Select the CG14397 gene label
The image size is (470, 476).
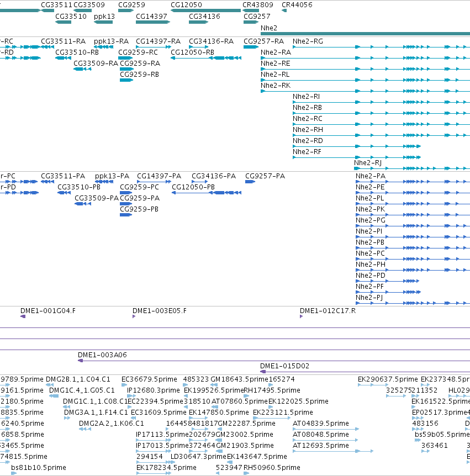pos(151,17)
